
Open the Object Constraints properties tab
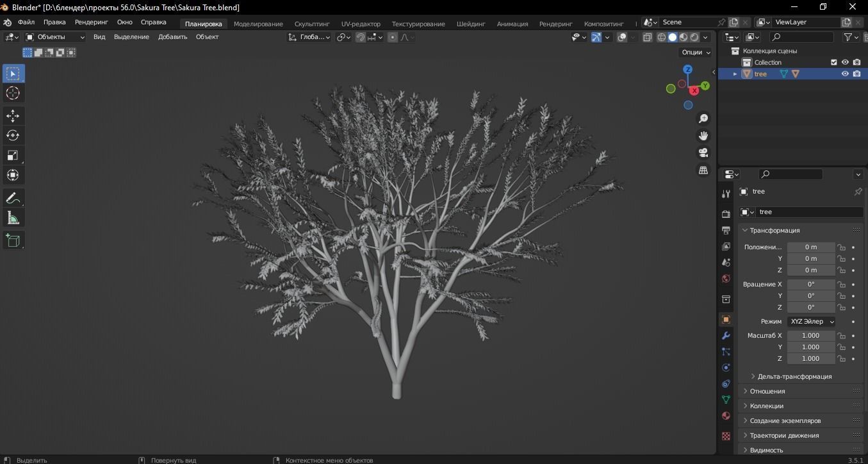[x=726, y=383]
